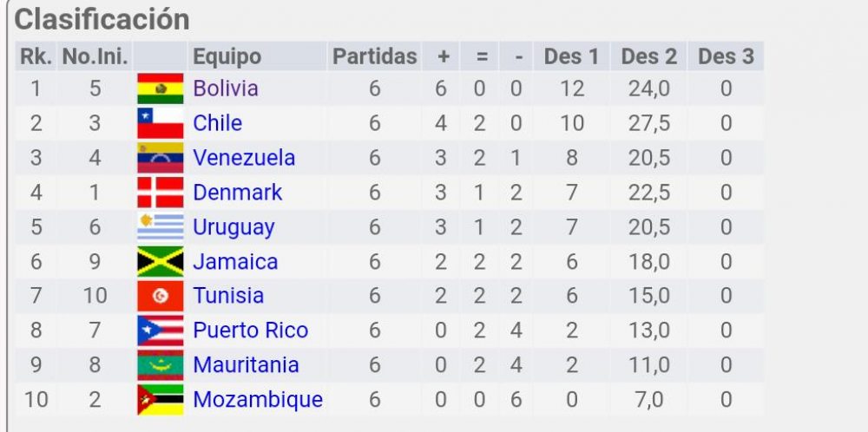Click the Chile flag icon
Image resolution: width=868 pixels, height=432 pixels.
[x=161, y=123]
